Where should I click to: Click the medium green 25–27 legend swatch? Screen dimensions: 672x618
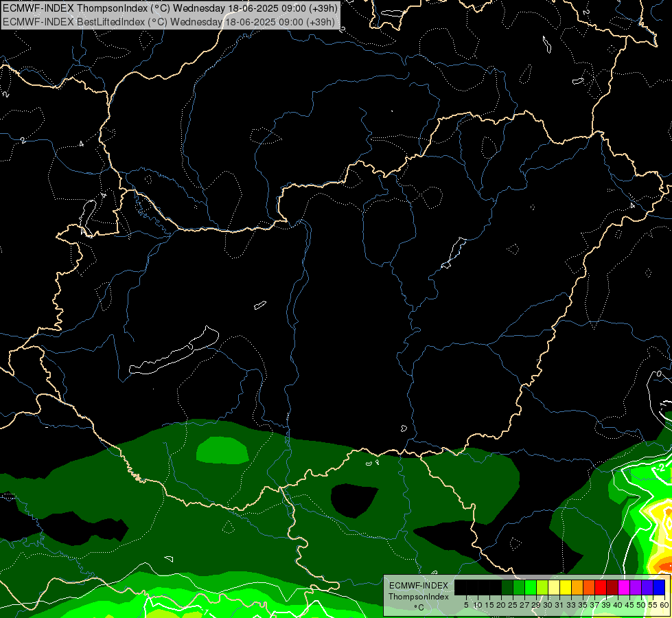click(518, 587)
